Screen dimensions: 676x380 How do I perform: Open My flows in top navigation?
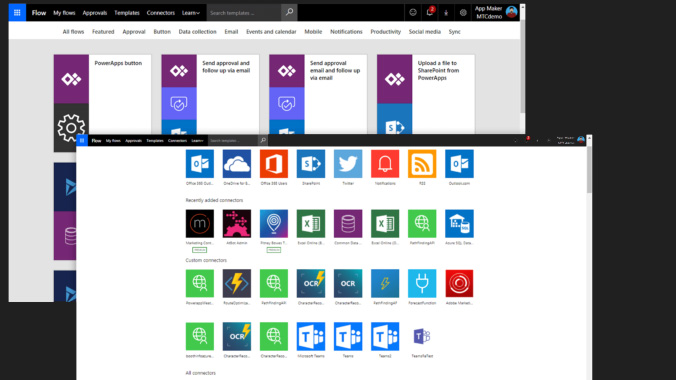click(x=64, y=13)
